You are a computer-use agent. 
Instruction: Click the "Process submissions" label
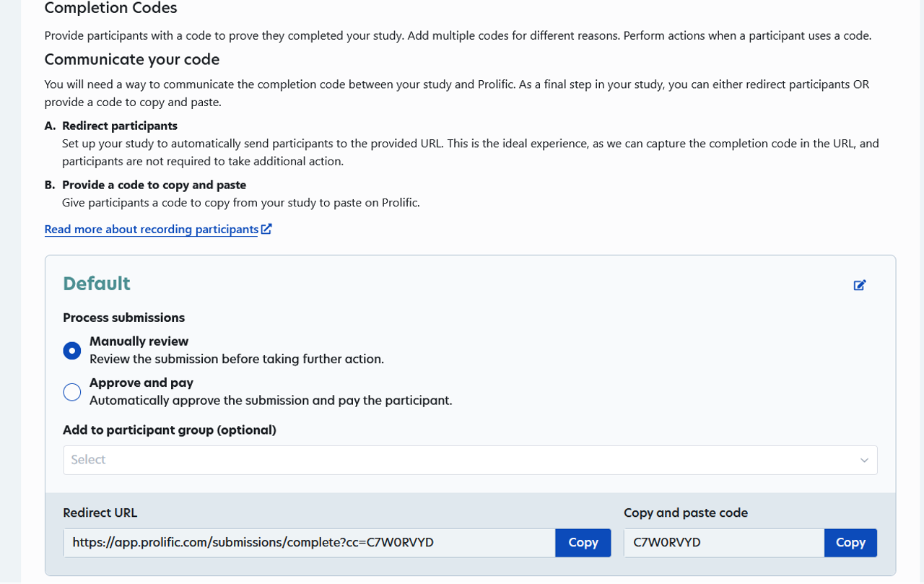[x=123, y=318]
